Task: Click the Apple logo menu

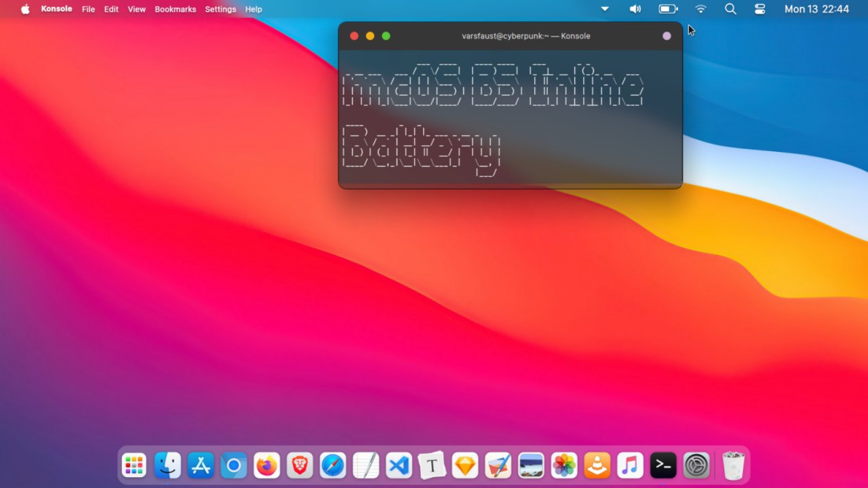Action: tap(25, 9)
